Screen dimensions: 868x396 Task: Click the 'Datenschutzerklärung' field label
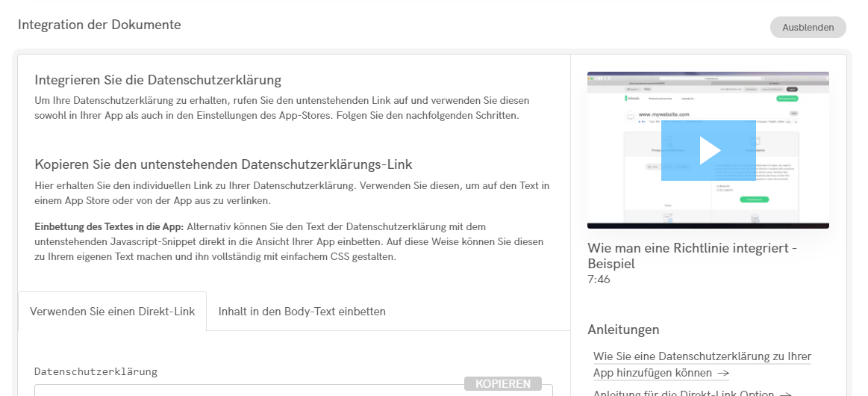pos(96,371)
